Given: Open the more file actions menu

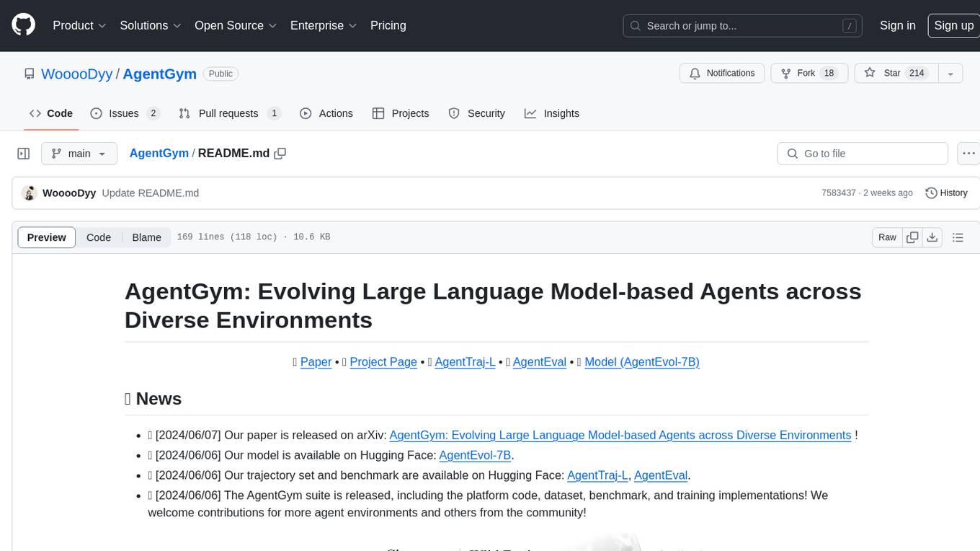Looking at the screenshot, I should point(969,154).
